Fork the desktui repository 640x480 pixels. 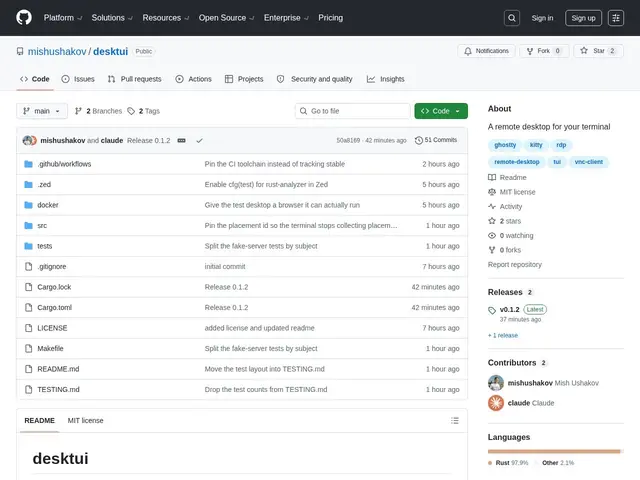point(544,51)
